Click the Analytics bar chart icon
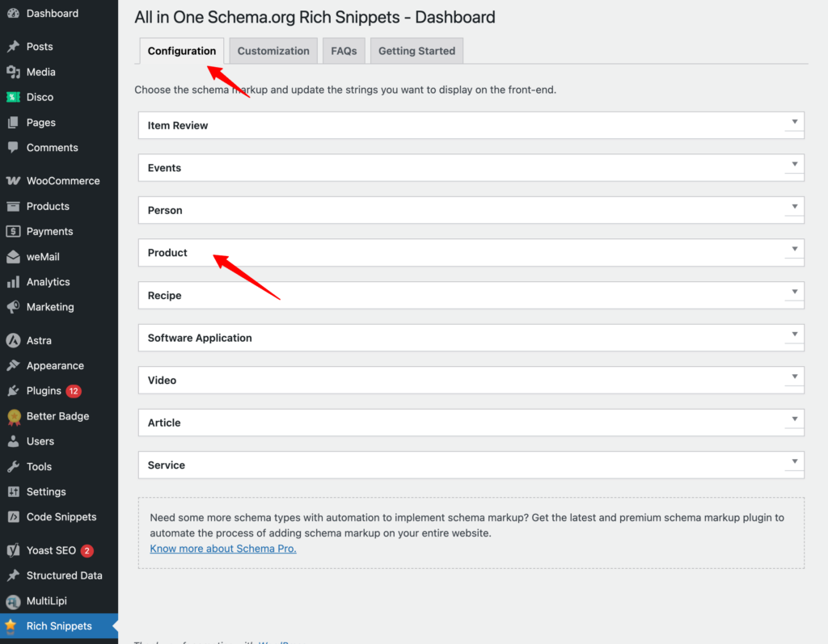This screenshot has height=644, width=828. coord(13,282)
